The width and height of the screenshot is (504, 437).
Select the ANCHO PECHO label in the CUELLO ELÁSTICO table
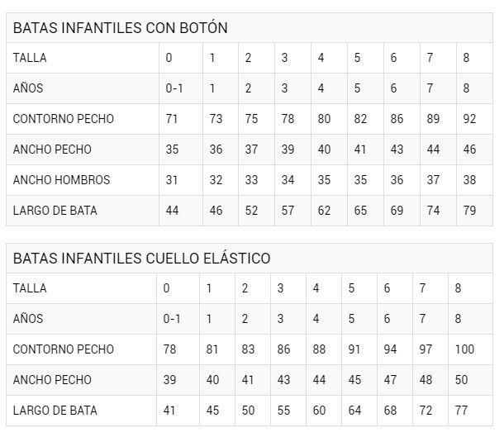[52, 380]
